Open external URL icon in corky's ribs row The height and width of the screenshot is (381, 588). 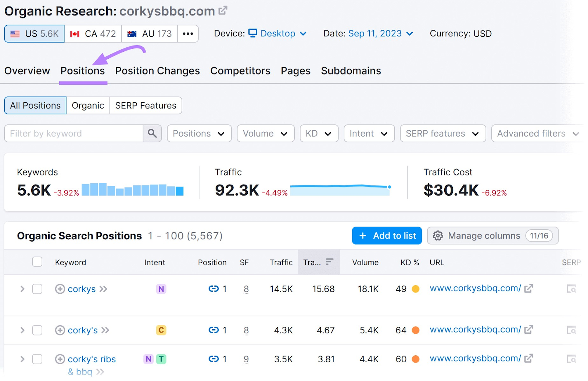528,358
